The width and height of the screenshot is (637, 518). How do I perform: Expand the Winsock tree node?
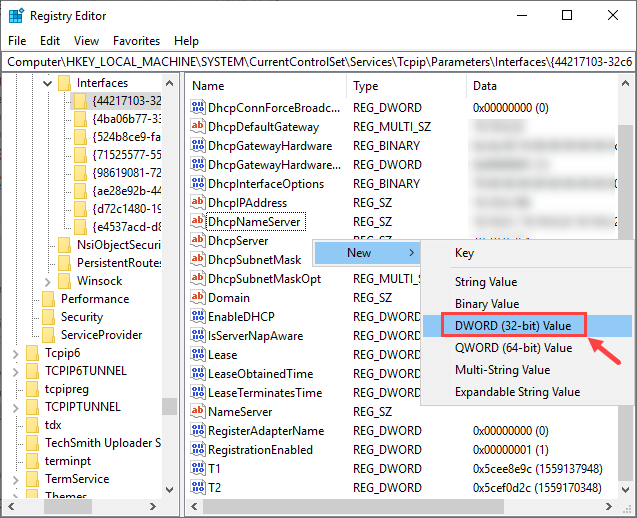47,280
